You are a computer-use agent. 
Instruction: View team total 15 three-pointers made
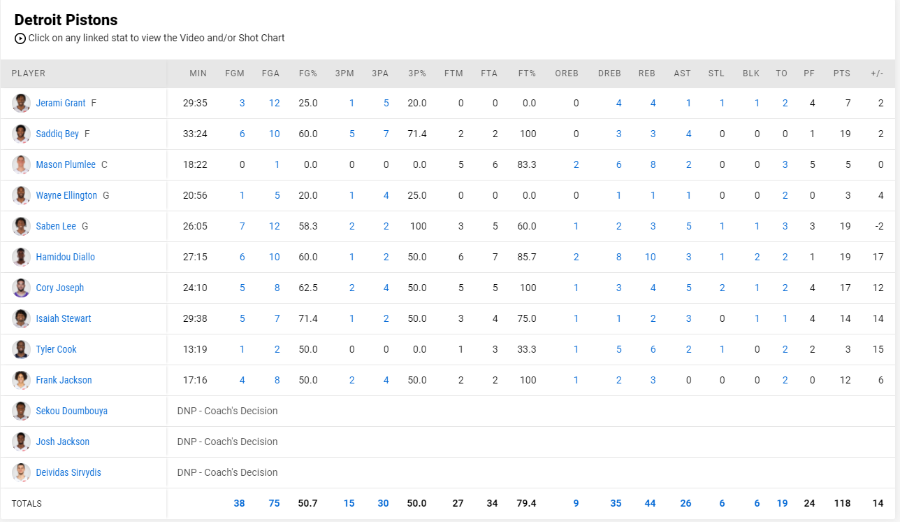click(349, 504)
